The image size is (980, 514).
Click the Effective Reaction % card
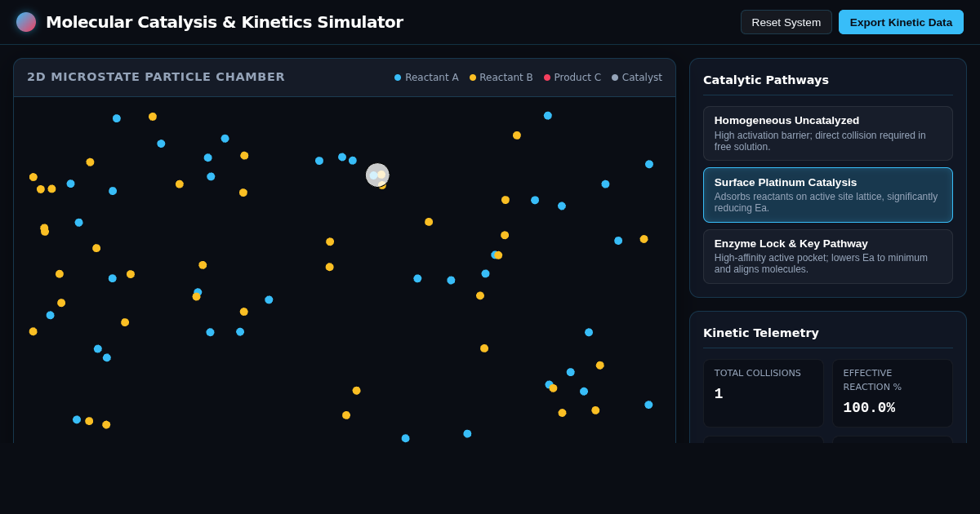[x=893, y=393]
